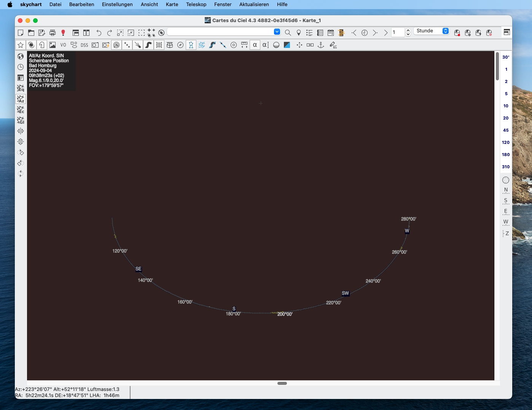Set field of view to 45 degrees
The height and width of the screenshot is (410, 532).
point(506,130)
